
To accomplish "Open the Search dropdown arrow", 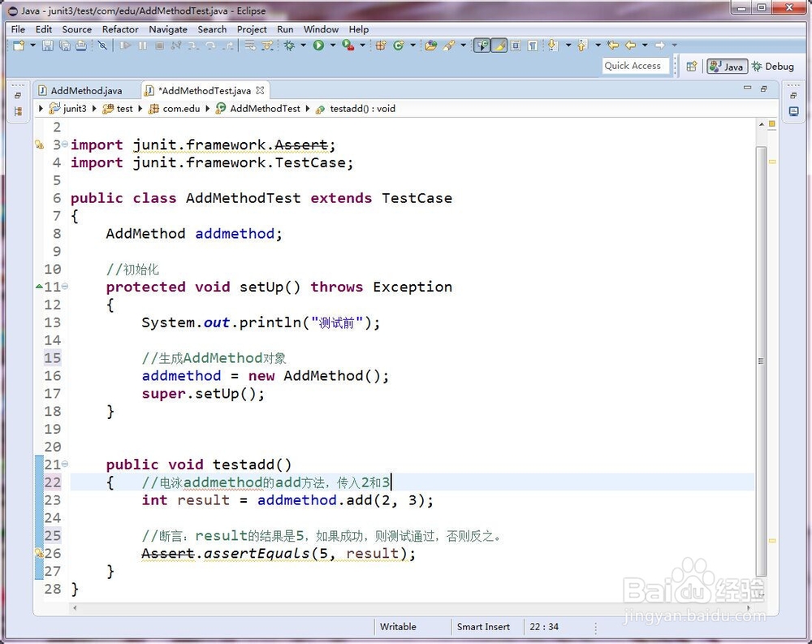I will point(463,45).
